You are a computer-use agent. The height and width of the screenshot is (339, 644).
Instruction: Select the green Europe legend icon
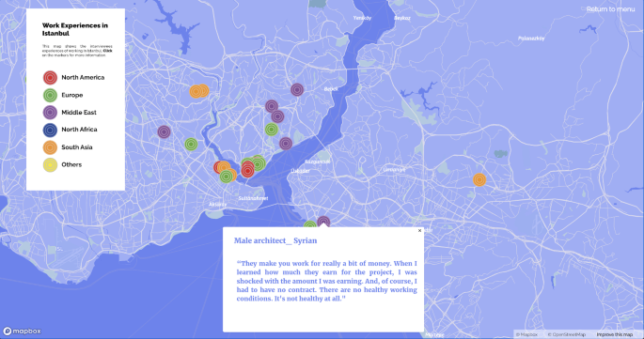[50, 95]
